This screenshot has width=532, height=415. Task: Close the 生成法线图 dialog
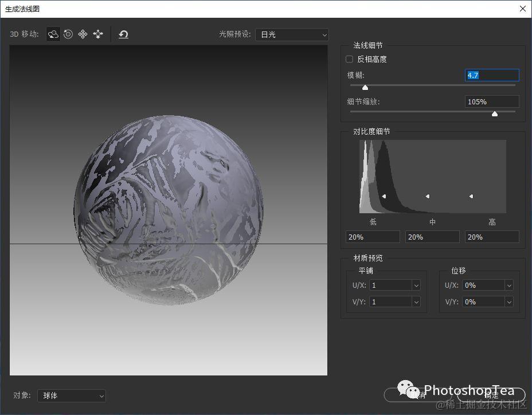(x=522, y=9)
